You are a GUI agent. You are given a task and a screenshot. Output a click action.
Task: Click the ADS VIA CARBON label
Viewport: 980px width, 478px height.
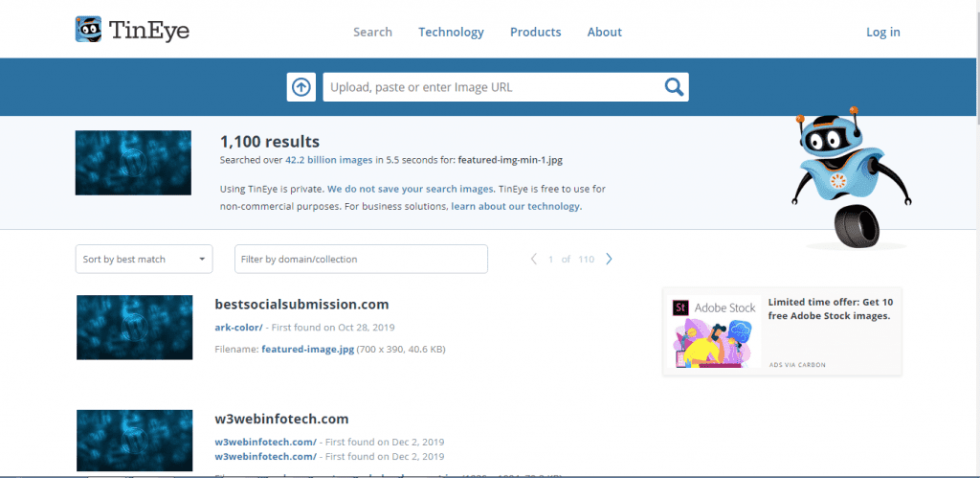point(797,365)
